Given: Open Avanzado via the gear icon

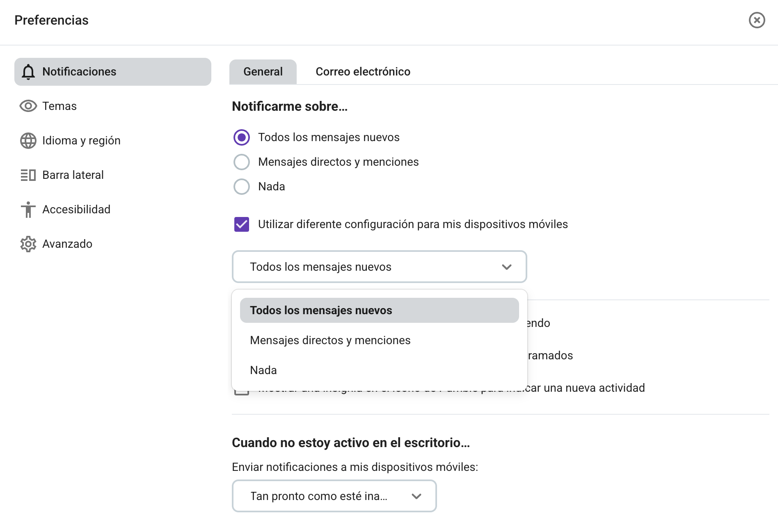Looking at the screenshot, I should point(28,244).
